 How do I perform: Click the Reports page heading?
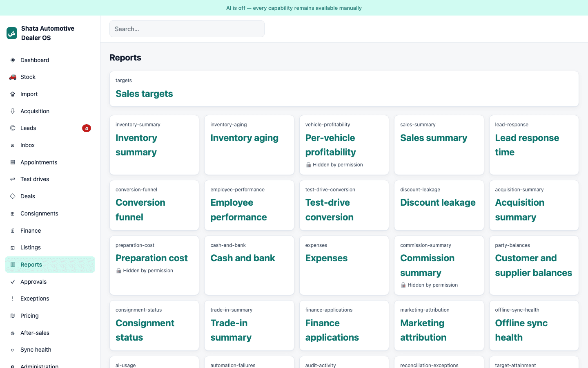click(125, 58)
